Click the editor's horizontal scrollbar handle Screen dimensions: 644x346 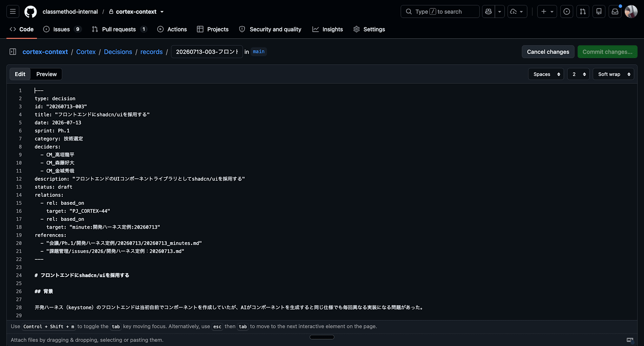[x=322, y=337]
